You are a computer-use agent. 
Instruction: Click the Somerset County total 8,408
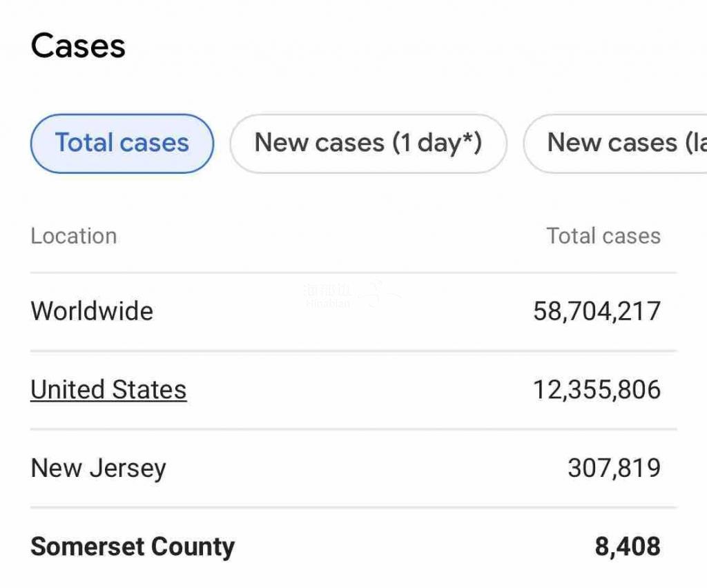(x=627, y=547)
